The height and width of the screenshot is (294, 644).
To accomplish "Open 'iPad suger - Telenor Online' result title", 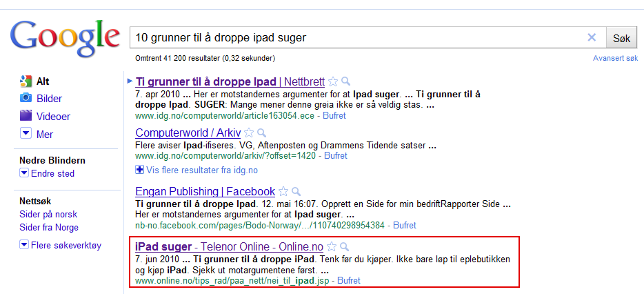I will 229,246.
